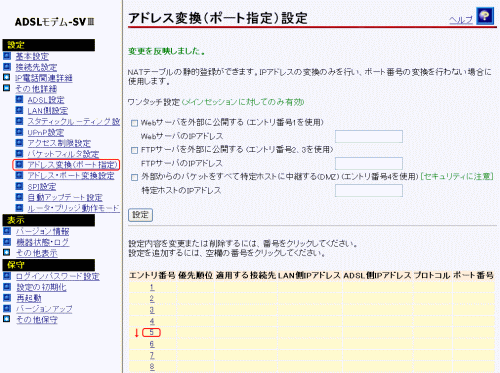The height and width of the screenshot is (373, 500).
Task: Toggle the DMZ relay to specific host checkbox
Action: pos(134,177)
